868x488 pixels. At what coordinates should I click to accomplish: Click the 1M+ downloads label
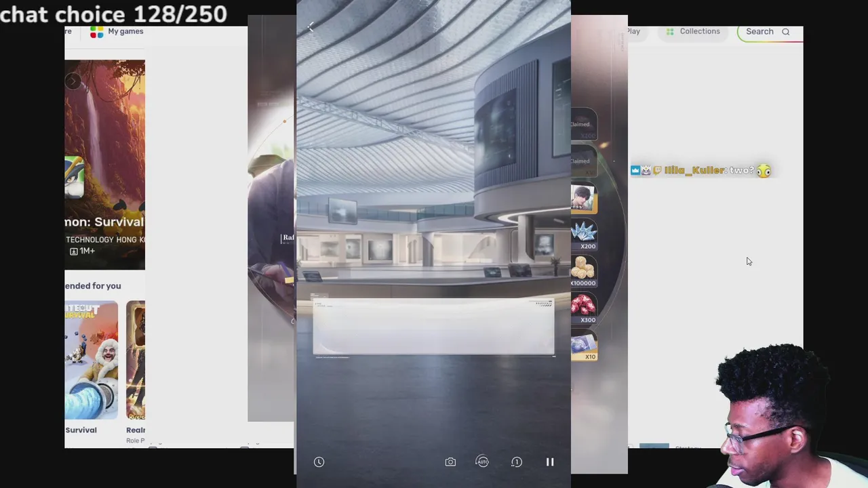[x=83, y=251]
